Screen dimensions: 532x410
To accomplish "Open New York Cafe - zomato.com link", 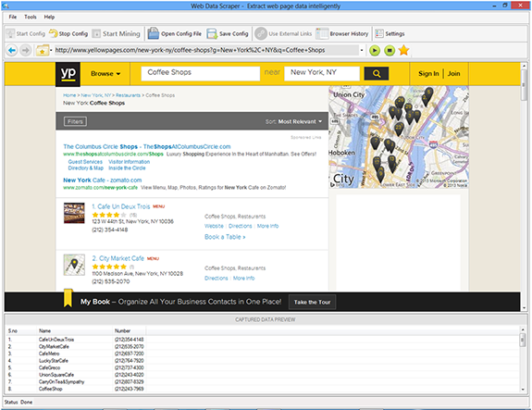I will [x=103, y=180].
